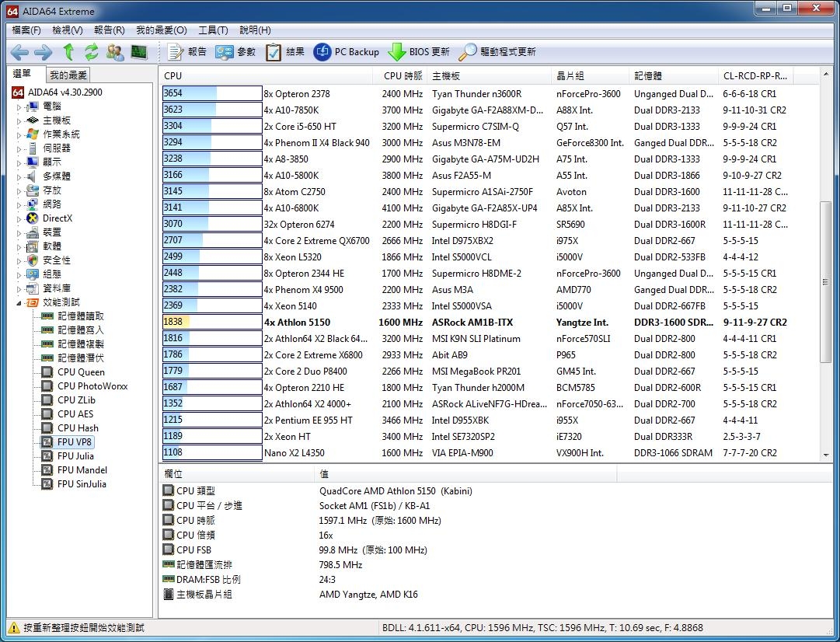The image size is (840, 642).
Task: Open CPU AES benchmark
Action: [75, 413]
